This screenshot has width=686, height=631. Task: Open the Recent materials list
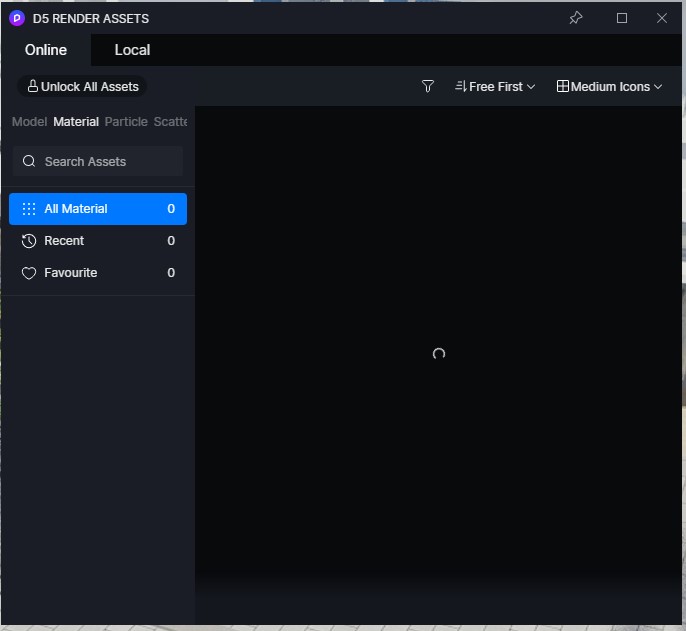(98, 241)
